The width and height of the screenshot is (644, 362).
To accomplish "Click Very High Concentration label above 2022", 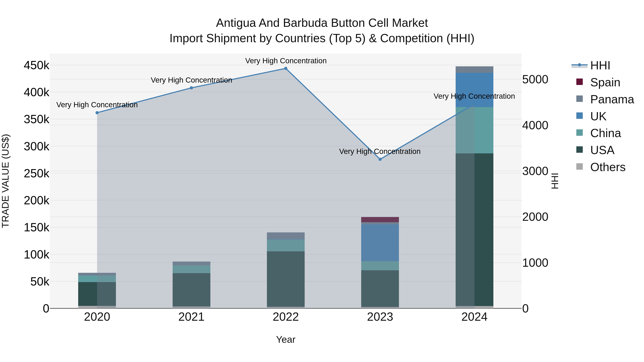I will 286,61.
